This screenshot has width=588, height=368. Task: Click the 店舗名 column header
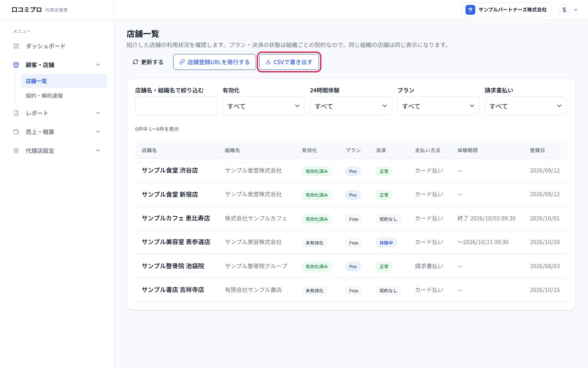coord(149,150)
